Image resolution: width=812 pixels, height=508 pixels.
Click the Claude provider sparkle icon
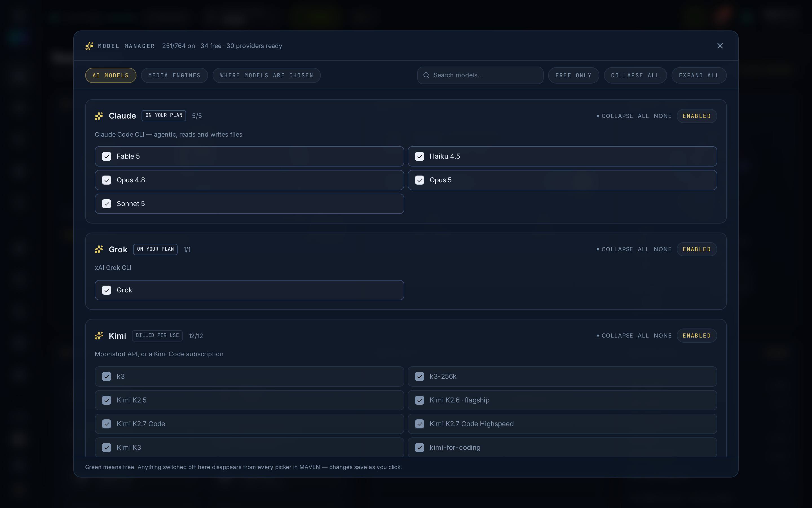pyautogui.click(x=99, y=116)
